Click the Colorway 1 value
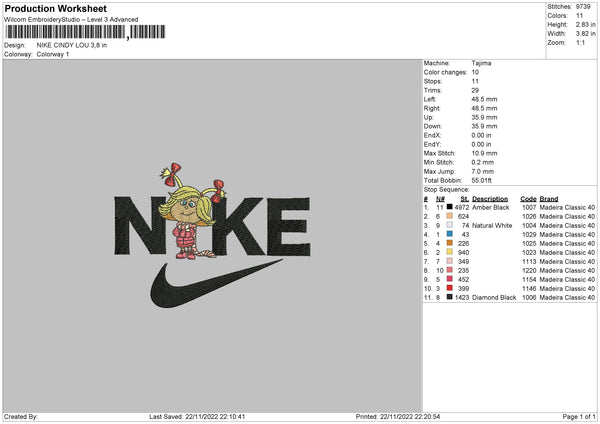 (x=53, y=54)
